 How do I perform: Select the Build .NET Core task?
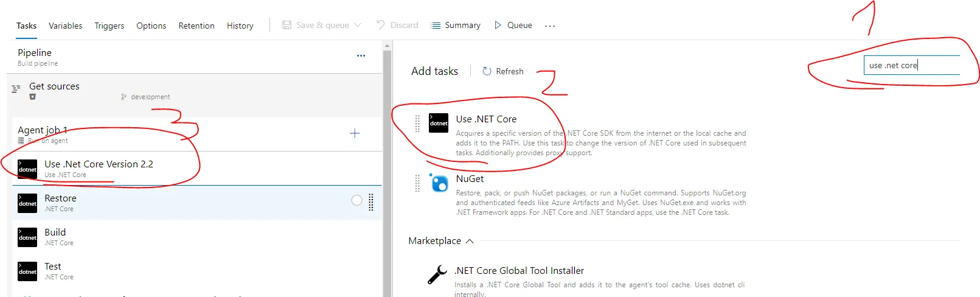(x=197, y=237)
